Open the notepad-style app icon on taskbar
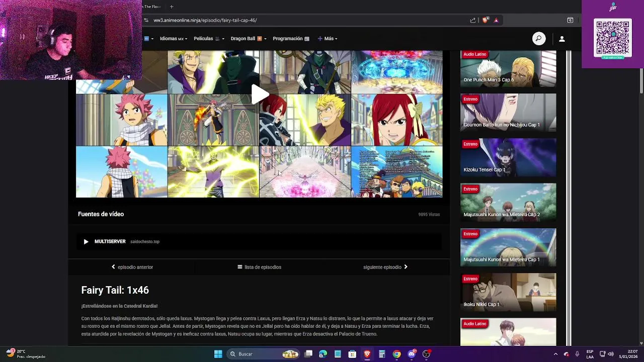This screenshot has height=362, width=644. [338, 354]
